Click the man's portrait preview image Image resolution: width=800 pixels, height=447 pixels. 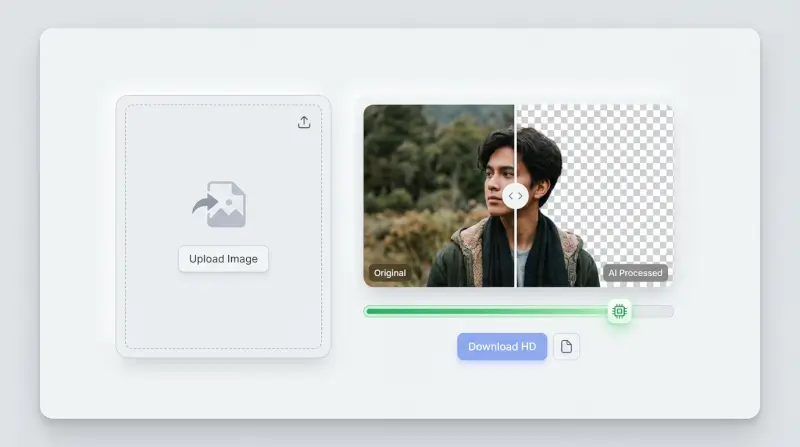518,196
